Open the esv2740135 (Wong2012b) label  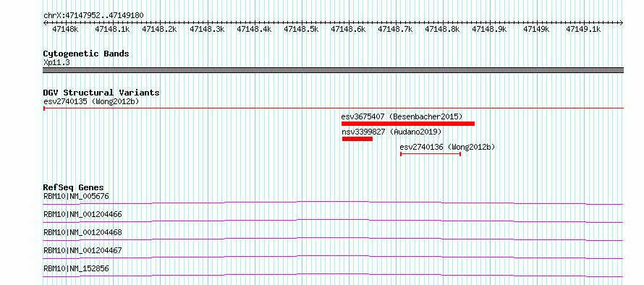[92, 101]
